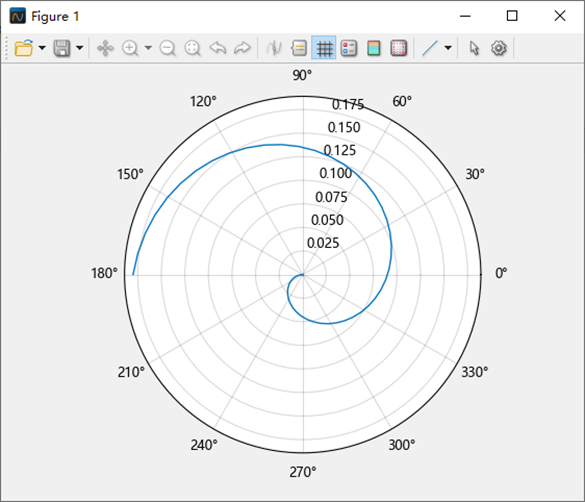
Task: Click the 180° angle tick label
Action: coord(104,273)
